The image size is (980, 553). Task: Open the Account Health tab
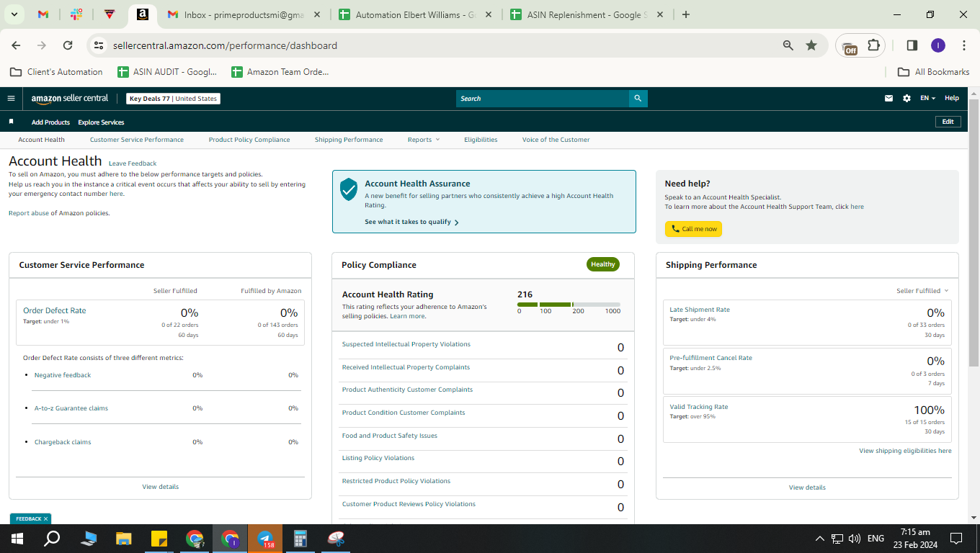point(41,140)
